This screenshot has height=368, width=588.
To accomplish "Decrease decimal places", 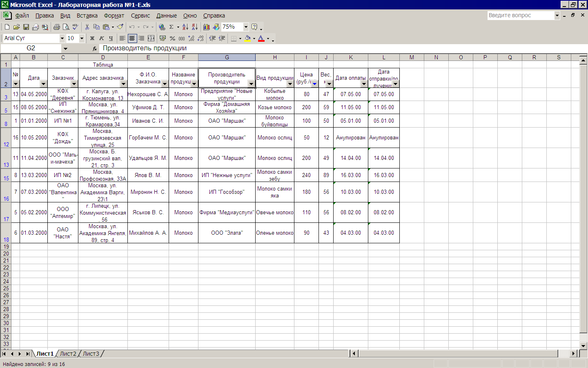I will pyautogui.click(x=200, y=38).
